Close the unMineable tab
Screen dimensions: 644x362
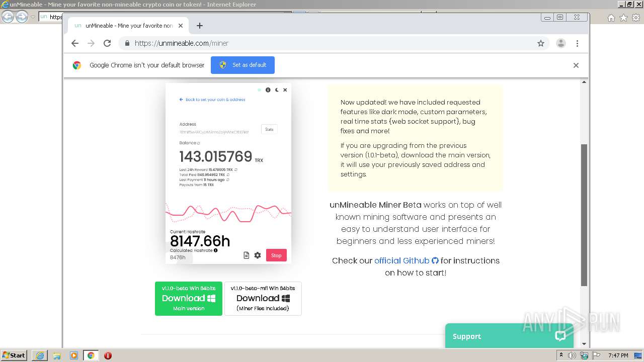(181, 26)
